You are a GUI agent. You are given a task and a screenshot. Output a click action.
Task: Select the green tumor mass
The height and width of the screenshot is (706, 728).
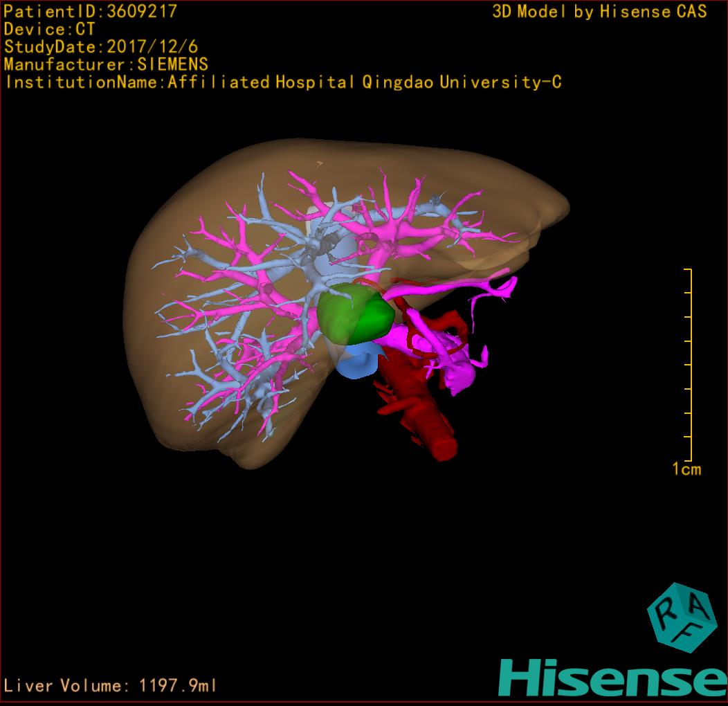click(354, 315)
